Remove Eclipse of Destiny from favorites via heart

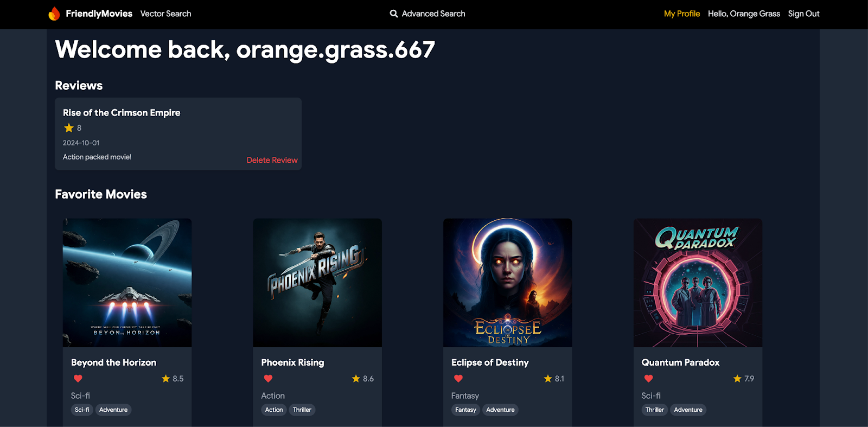click(458, 379)
